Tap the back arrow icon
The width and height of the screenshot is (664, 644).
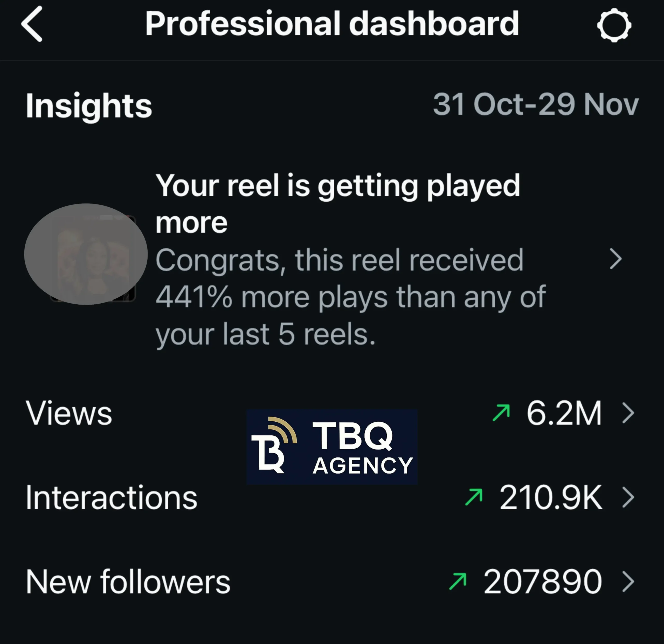[32, 24]
